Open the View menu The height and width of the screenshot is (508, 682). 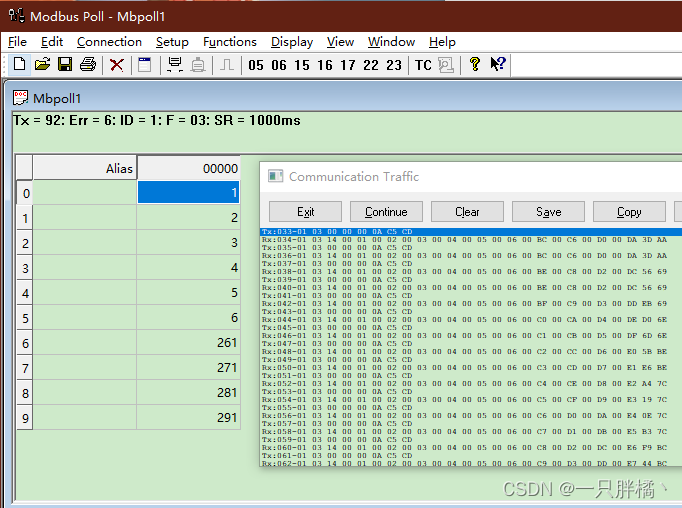(x=340, y=42)
